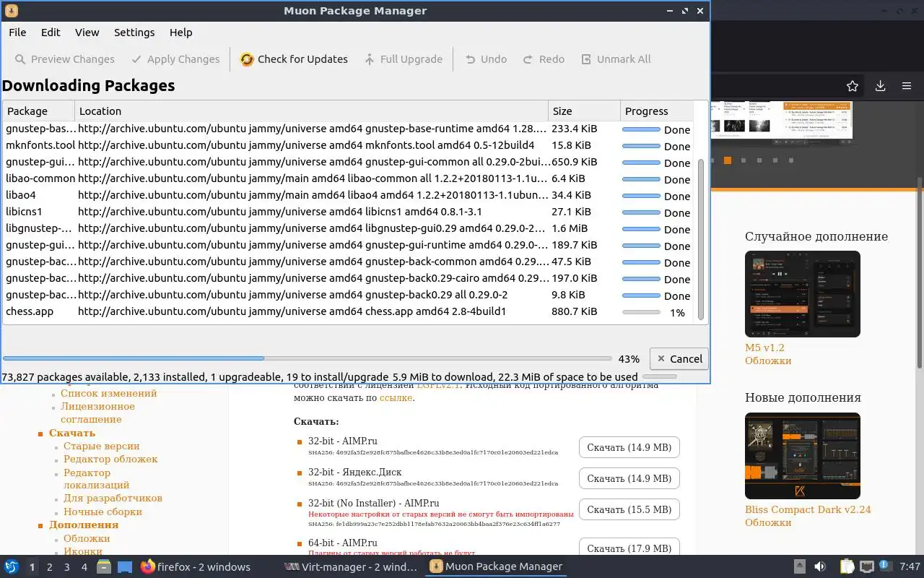The height and width of the screenshot is (578, 924).
Task: Open the Редактор обложек link
Action: point(110,459)
